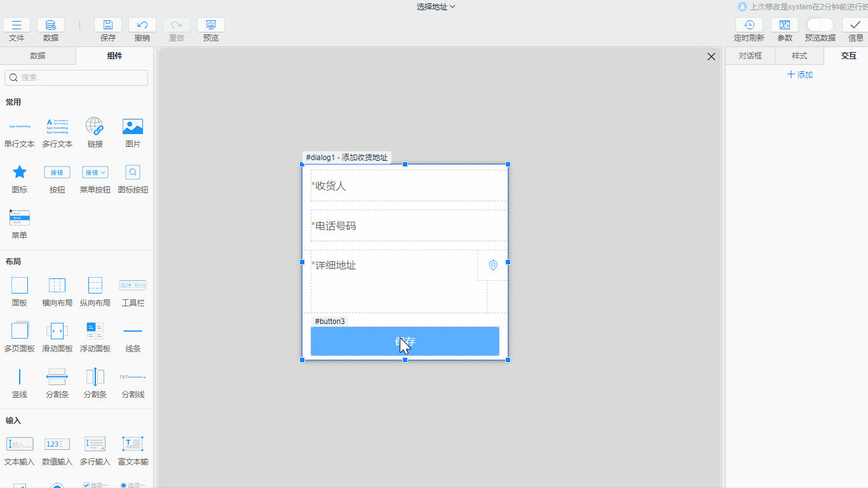Click the location pin icon in dialog

pyautogui.click(x=493, y=266)
